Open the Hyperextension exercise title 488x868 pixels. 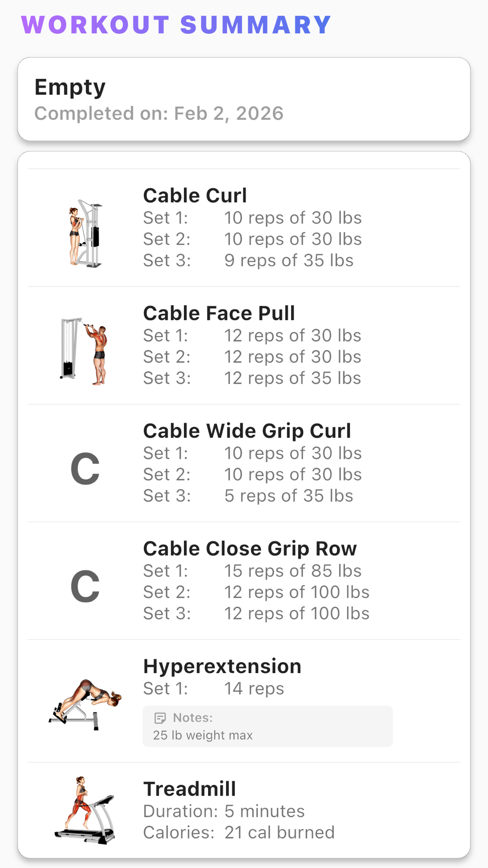tap(222, 666)
